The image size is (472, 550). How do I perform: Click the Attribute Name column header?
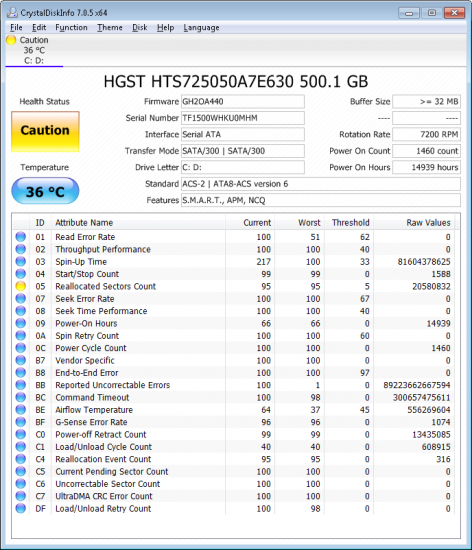[138, 223]
